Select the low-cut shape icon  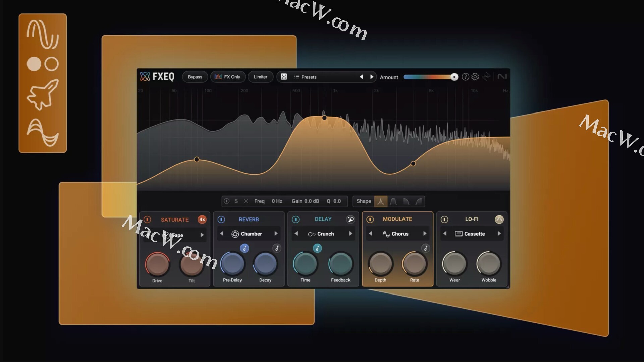pyautogui.click(x=419, y=201)
